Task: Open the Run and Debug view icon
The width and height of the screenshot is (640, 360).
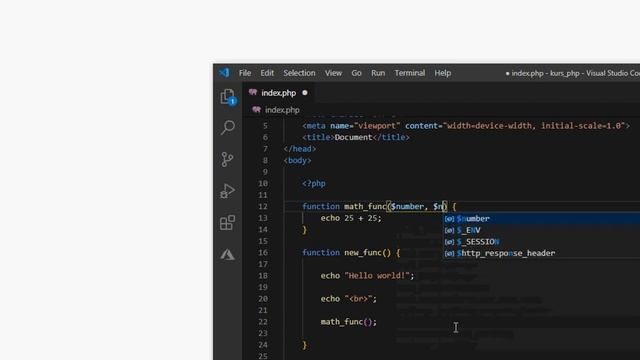Action: [227, 191]
